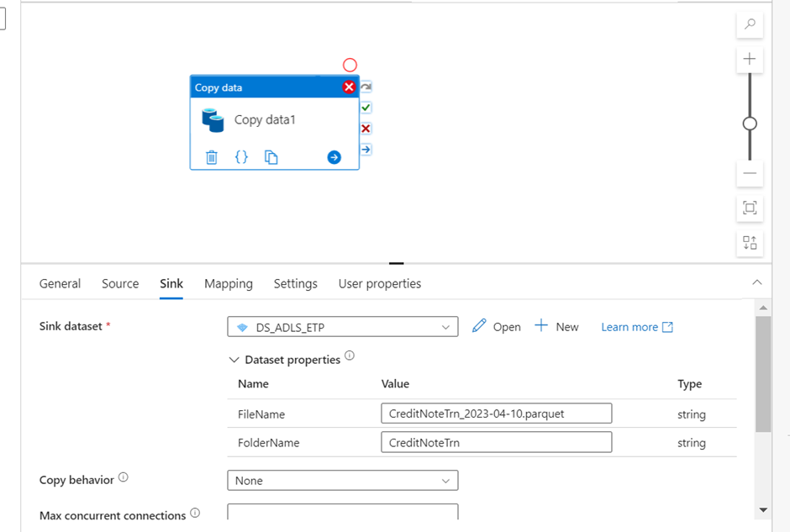Click the properties panel scrollbar thumb

click(x=763, y=374)
